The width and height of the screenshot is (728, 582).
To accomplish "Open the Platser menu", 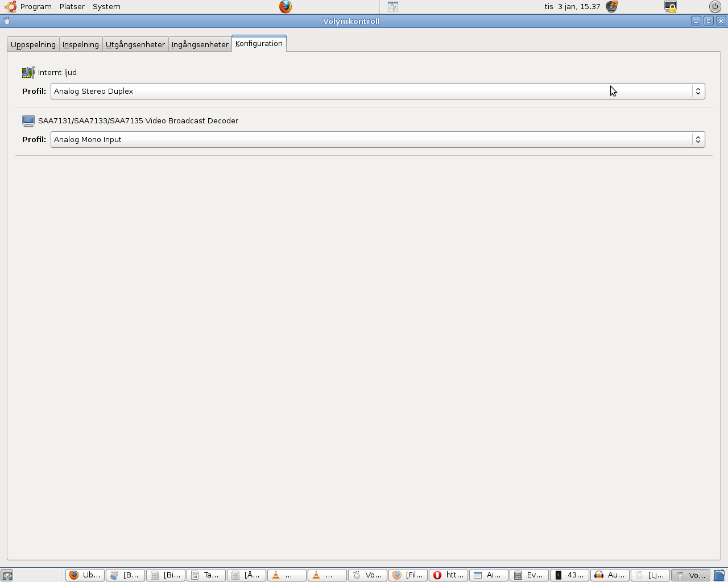I will (x=72, y=7).
